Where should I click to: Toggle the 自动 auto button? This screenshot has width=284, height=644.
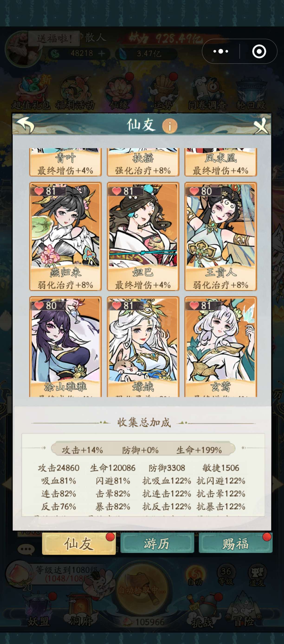click(195, 575)
